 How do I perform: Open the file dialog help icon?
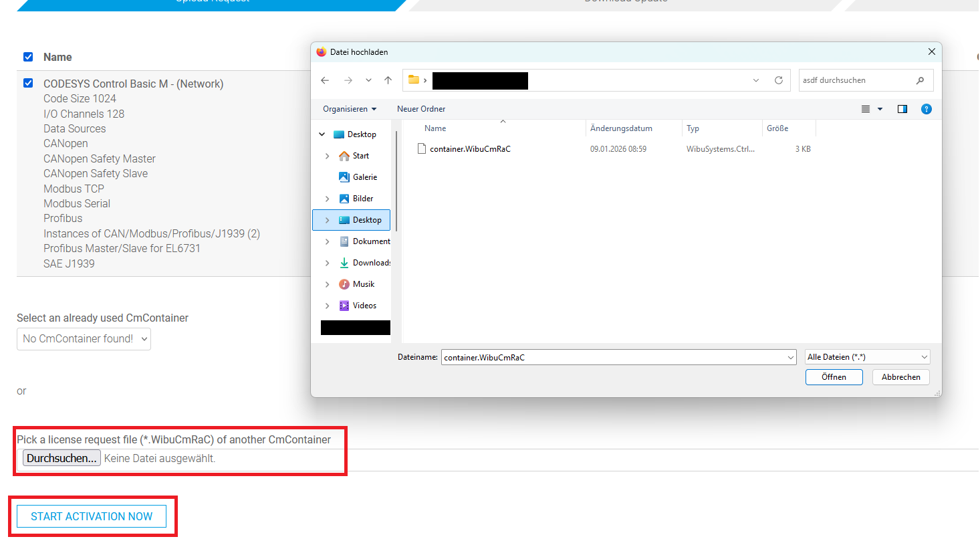click(926, 109)
